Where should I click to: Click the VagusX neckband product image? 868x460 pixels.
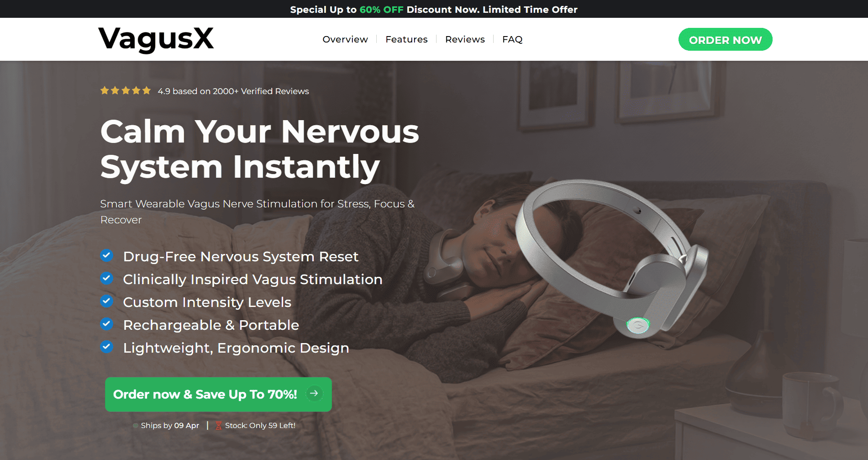[612, 256]
